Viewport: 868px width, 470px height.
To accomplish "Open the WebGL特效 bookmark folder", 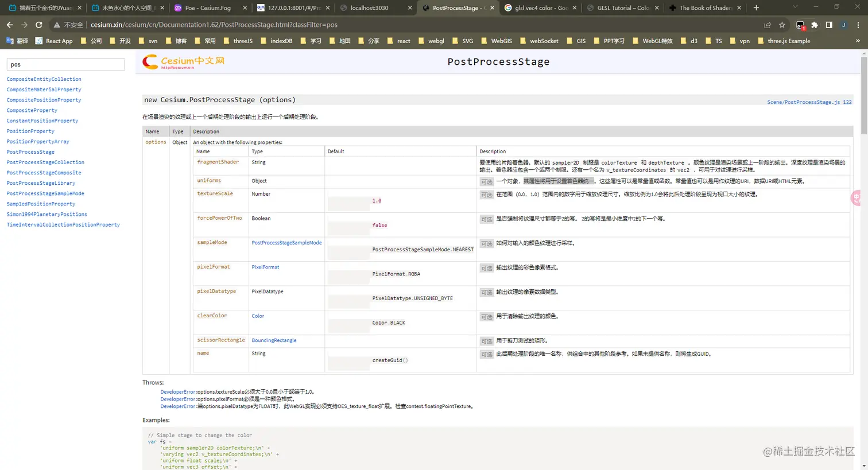I will point(652,41).
